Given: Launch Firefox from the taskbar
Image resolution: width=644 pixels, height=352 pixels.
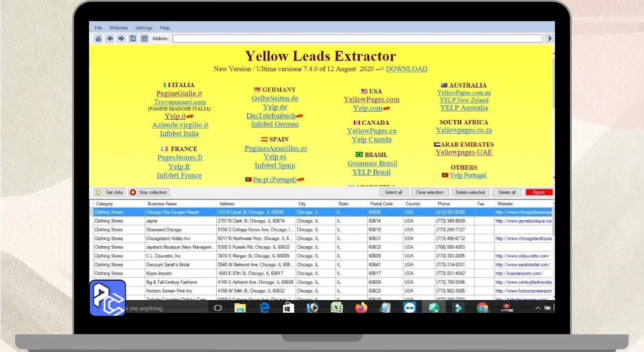Looking at the screenshot, I should coord(361,308).
